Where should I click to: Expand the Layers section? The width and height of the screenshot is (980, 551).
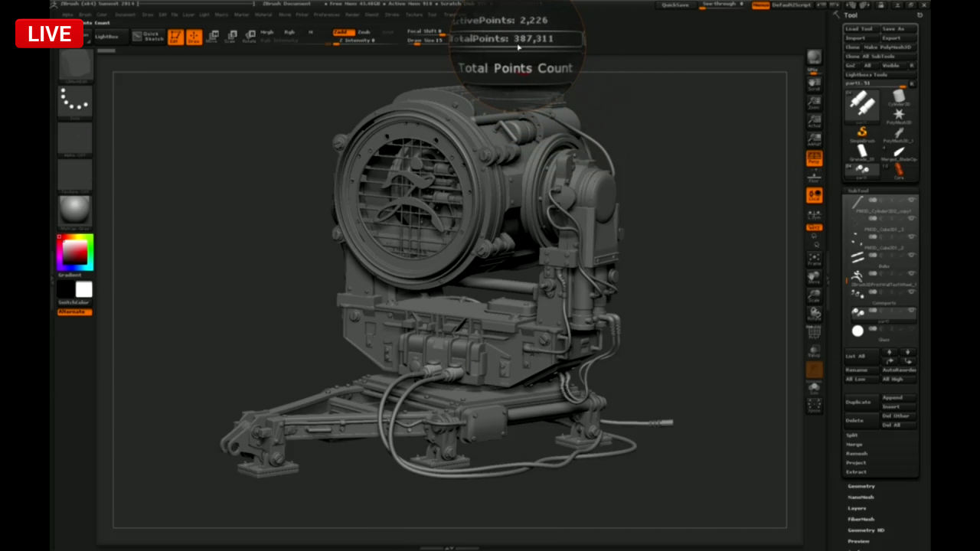[857, 507]
